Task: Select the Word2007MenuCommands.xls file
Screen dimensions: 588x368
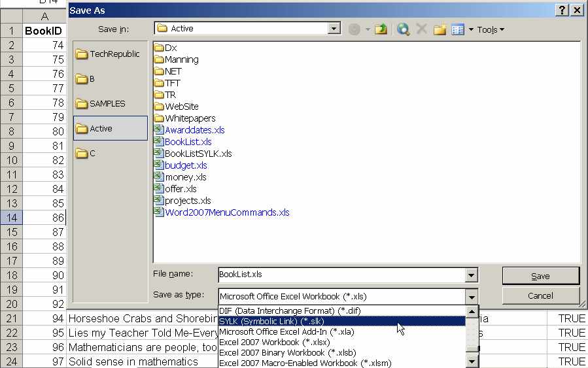Action: coord(226,212)
